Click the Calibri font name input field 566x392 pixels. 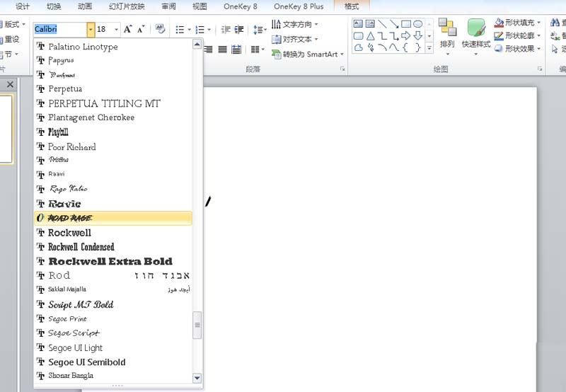pos(60,29)
